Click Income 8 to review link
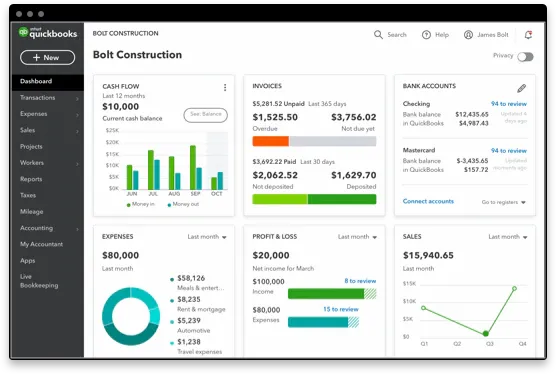The height and width of the screenshot is (374, 556). pos(360,281)
